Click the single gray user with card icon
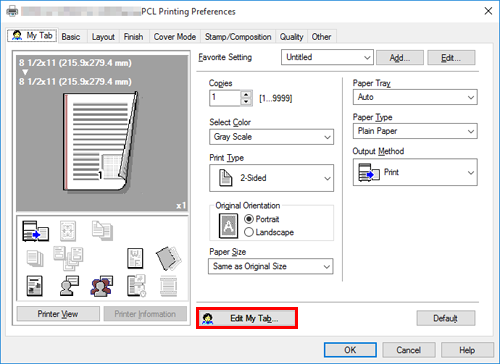 pyautogui.click(x=69, y=286)
